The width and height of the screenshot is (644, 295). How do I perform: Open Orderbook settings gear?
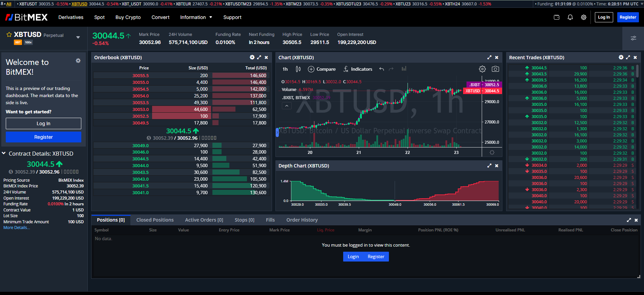252,58
